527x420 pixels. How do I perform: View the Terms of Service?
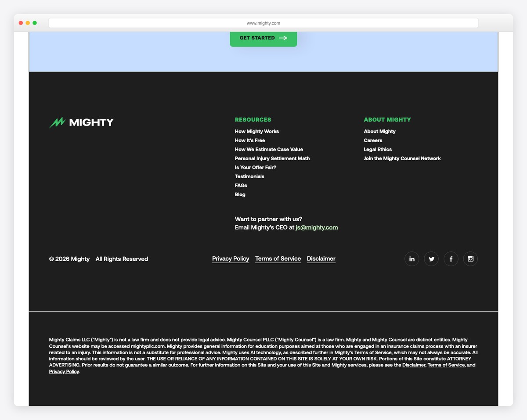tap(278, 258)
